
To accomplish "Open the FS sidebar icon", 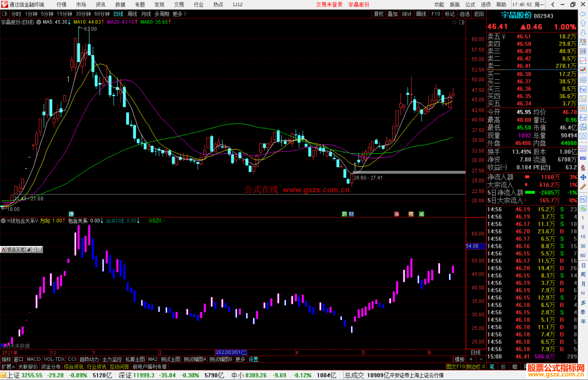I will tap(583, 199).
